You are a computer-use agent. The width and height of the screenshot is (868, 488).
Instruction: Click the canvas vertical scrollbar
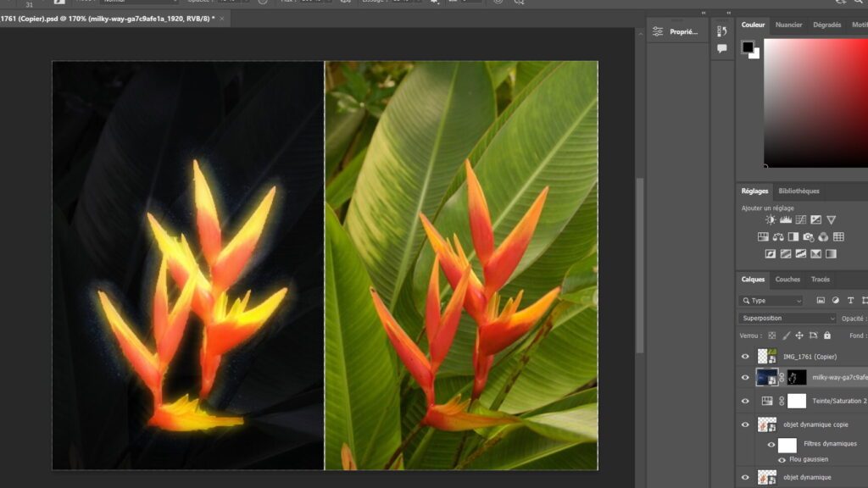pos(639,265)
